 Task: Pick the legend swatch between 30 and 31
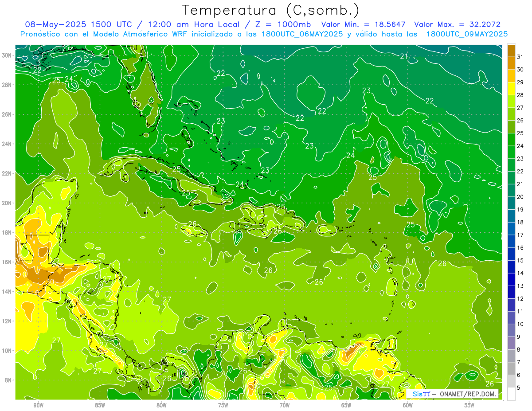pyautogui.click(x=511, y=63)
